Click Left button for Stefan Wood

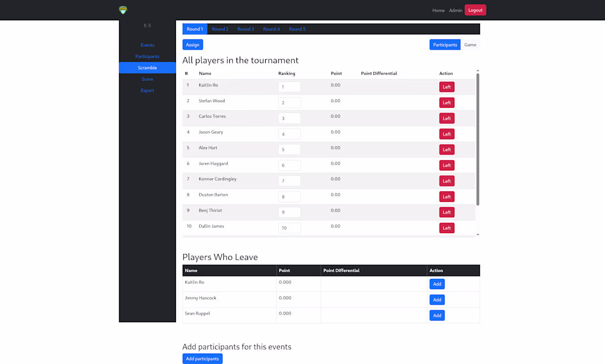[447, 103]
